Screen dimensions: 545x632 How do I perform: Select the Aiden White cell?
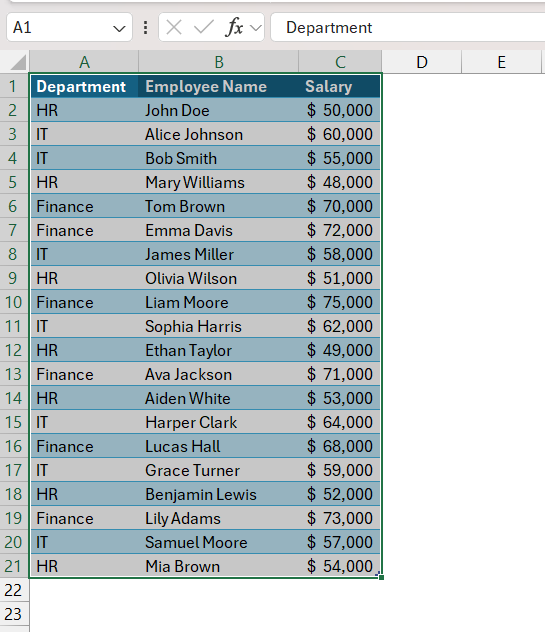[218, 398]
